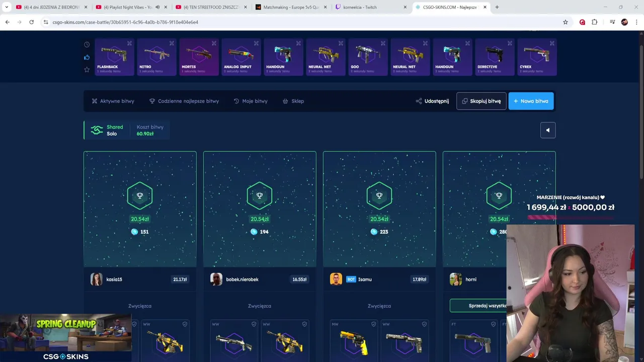Click trophy icon in horni's panel
Screen dimensions: 644x362
coord(499,196)
